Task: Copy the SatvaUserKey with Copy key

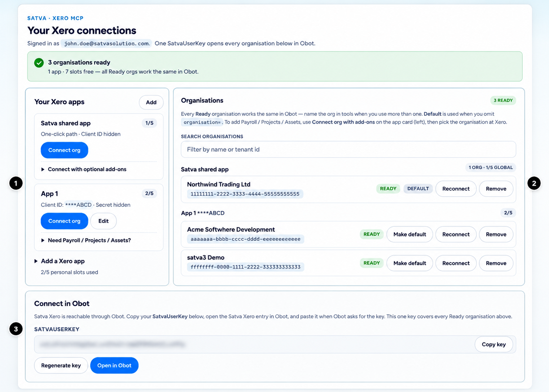Action: point(494,344)
